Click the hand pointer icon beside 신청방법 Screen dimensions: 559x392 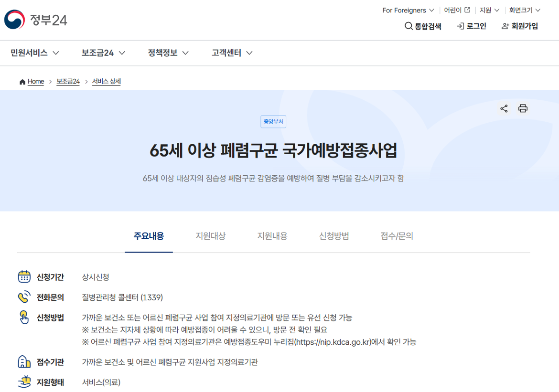pyautogui.click(x=24, y=317)
